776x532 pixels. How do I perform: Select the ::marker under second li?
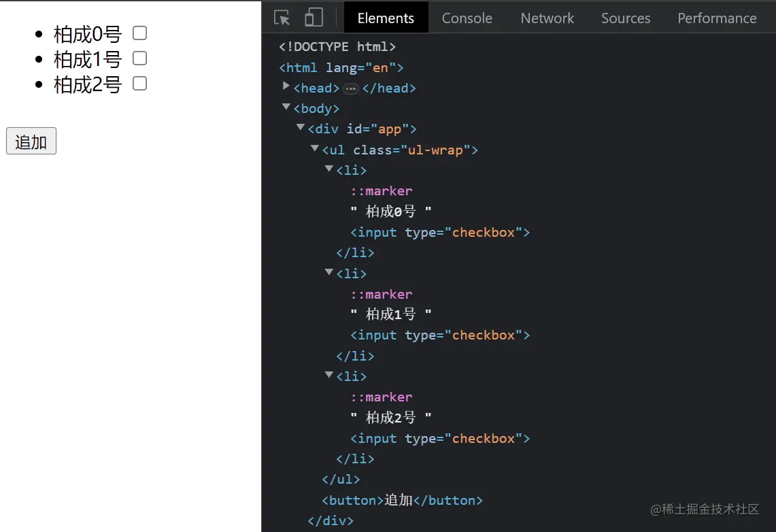(381, 294)
